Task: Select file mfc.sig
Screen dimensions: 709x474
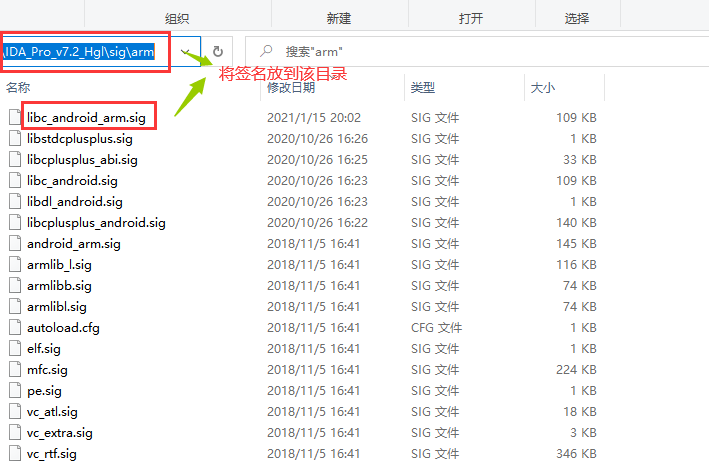Action: point(47,370)
